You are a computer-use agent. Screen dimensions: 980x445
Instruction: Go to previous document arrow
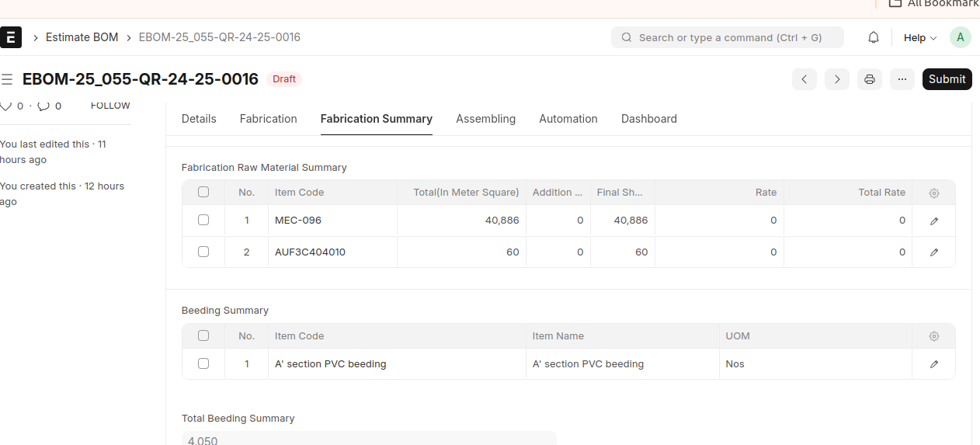[805, 79]
